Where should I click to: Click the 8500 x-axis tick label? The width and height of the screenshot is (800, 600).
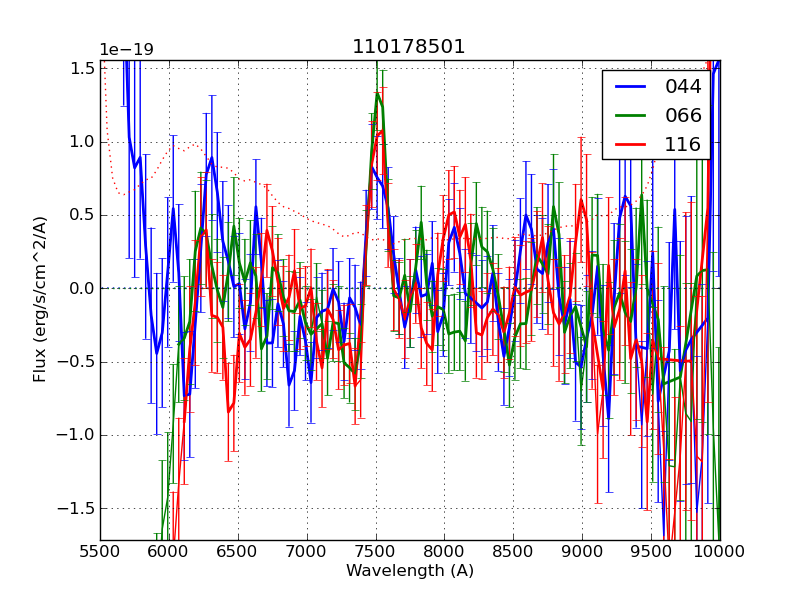pos(514,551)
